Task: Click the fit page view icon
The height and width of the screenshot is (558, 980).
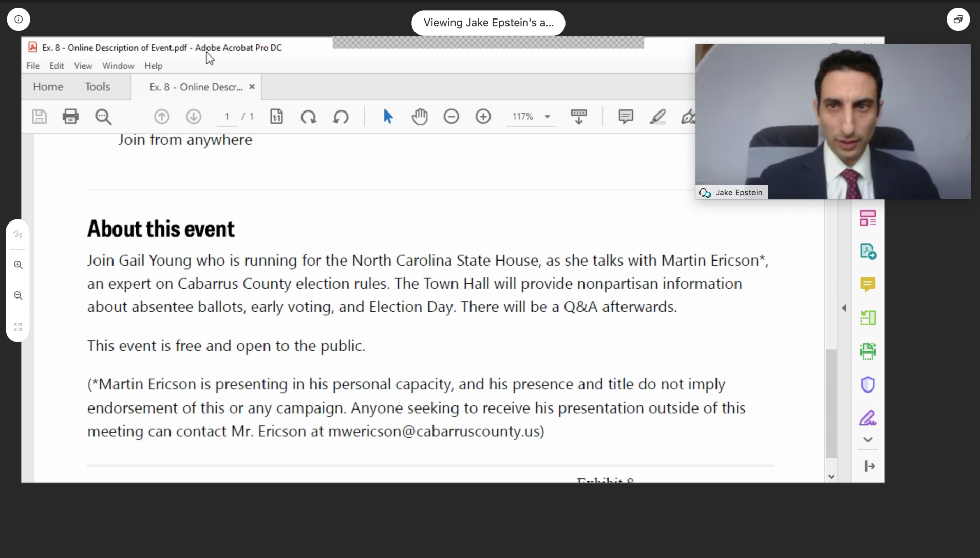Action: (x=276, y=117)
